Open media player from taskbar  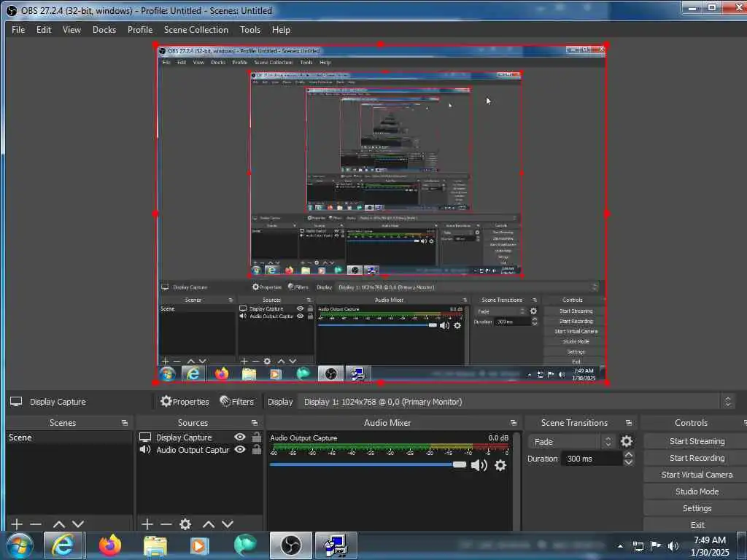pyautogui.click(x=199, y=545)
